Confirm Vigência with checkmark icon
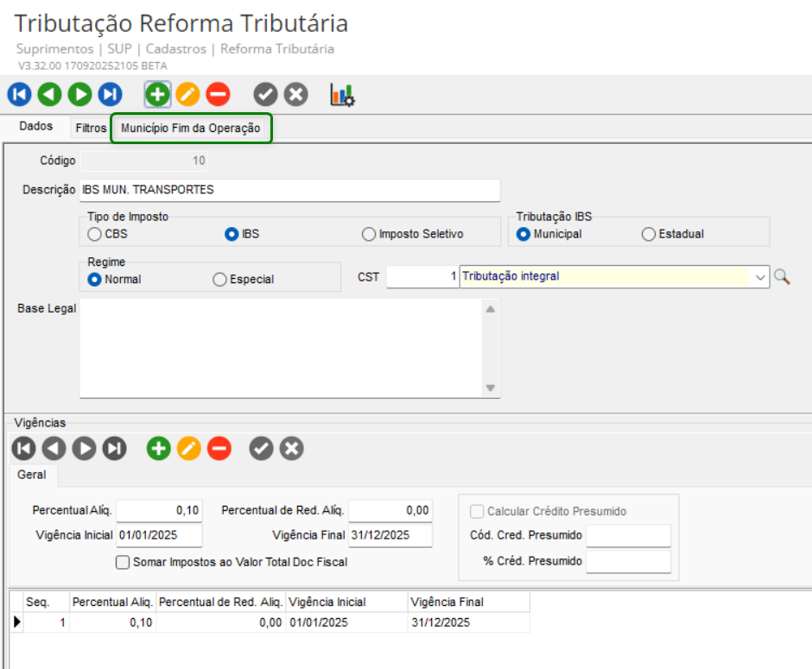The height and width of the screenshot is (669, 812). coord(262,449)
